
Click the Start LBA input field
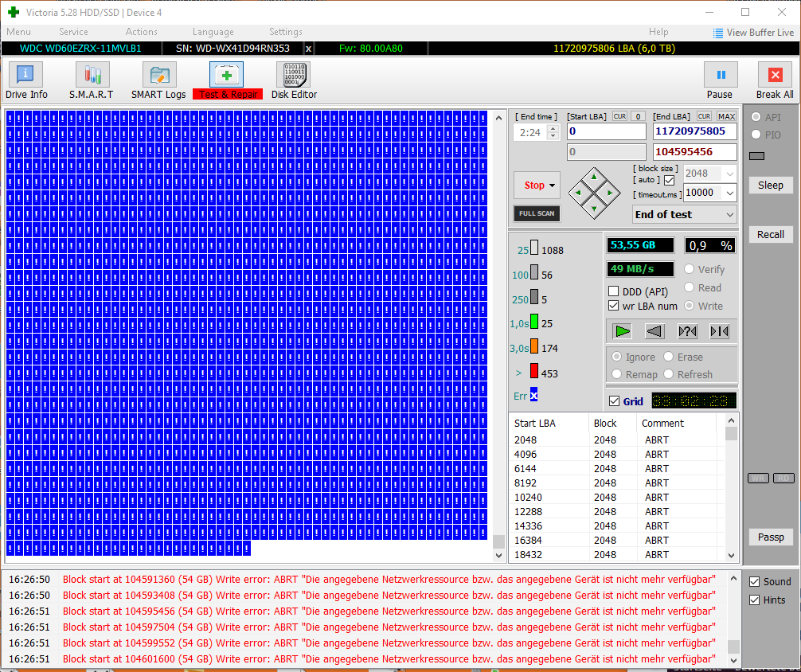tap(607, 131)
